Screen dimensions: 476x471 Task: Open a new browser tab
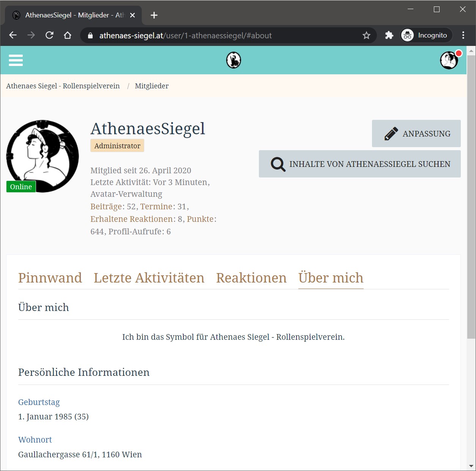coord(154,15)
